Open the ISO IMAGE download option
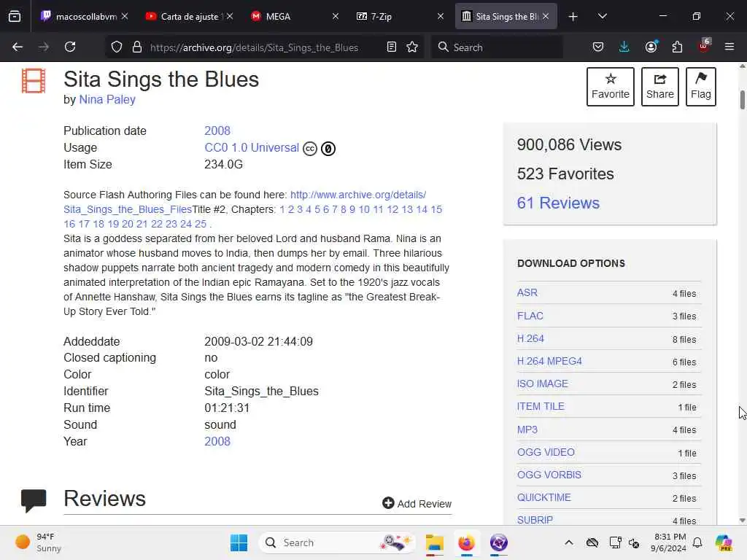Screen dimensions: 747x560 pos(542,384)
